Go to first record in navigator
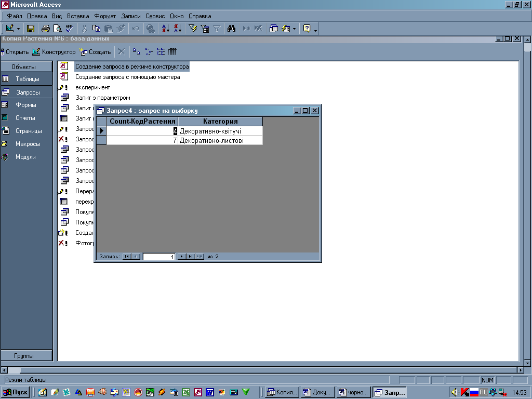The height and width of the screenshot is (399, 532). point(127,257)
